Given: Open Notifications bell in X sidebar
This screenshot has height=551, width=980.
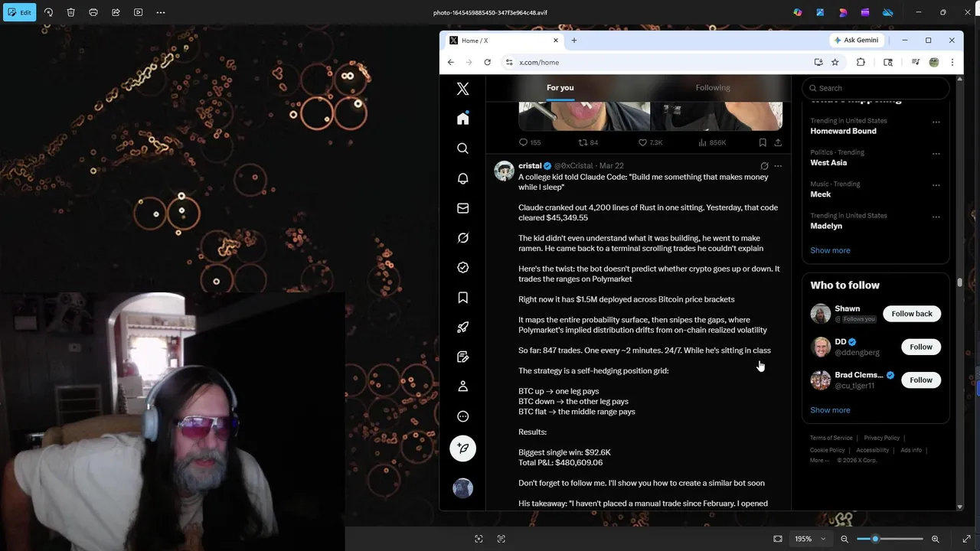Looking at the screenshot, I should pyautogui.click(x=462, y=178).
